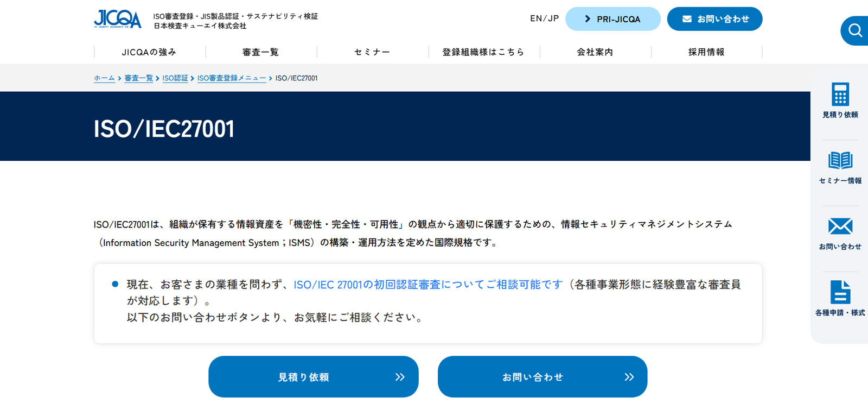Click 各種申請・様式 label in side panel
Screen dimensions: 868x403
(840, 313)
